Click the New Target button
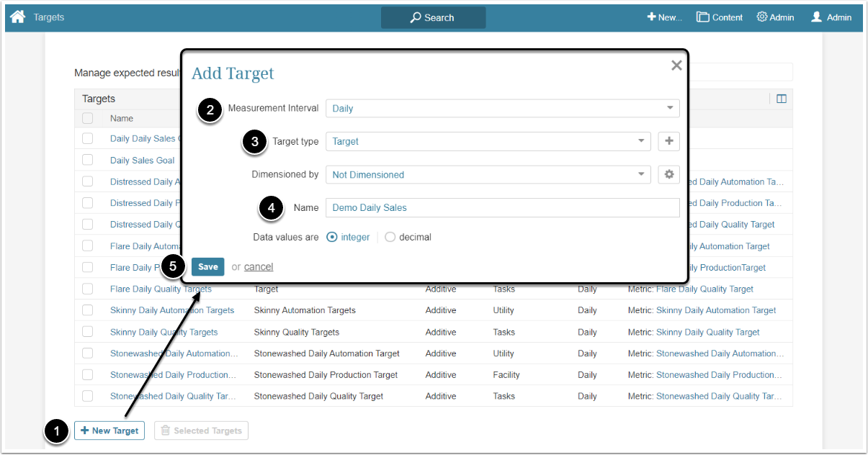Screen dimensions: 868x455 pos(109,431)
